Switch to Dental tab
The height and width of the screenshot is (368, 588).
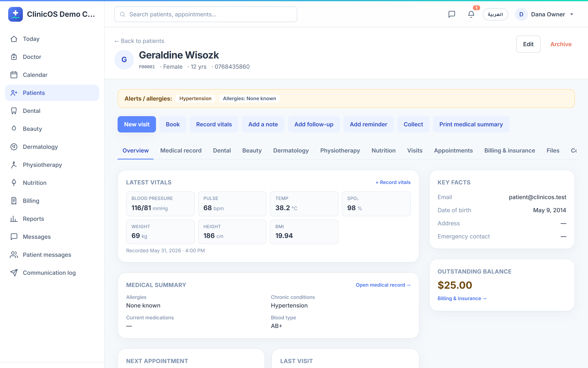222,151
